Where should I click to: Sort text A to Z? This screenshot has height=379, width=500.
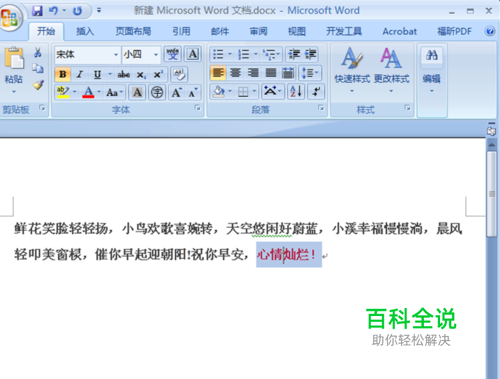(296, 91)
